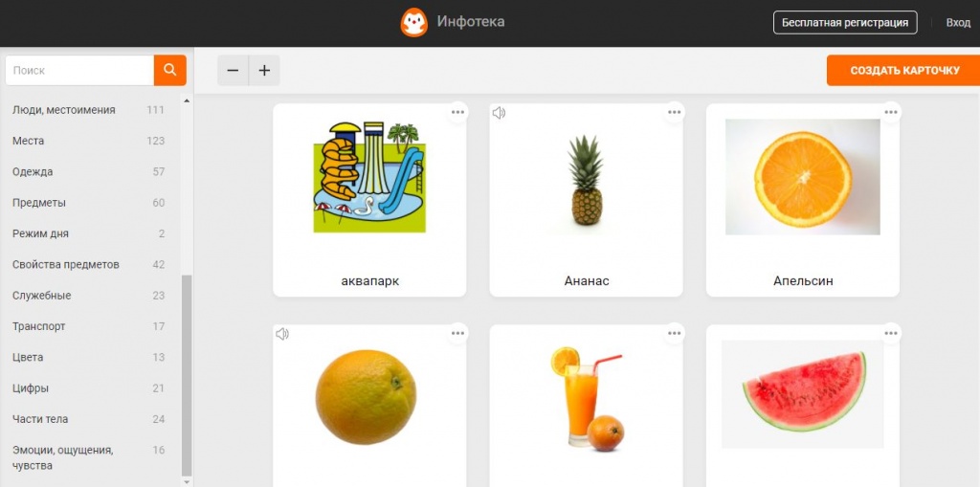
Task: Click the Вход link
Action: click(x=957, y=23)
